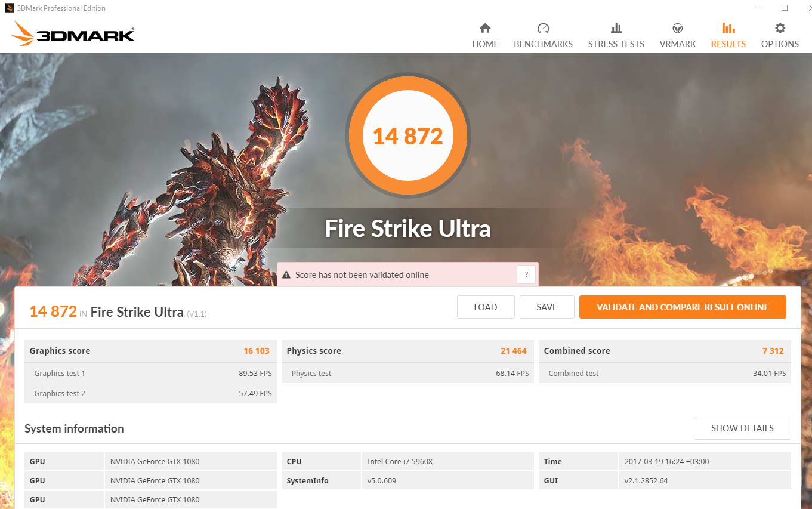Viewport: 812px width, 509px height.
Task: Click the Time value 2017-03-19 16:24
Action: click(x=666, y=461)
